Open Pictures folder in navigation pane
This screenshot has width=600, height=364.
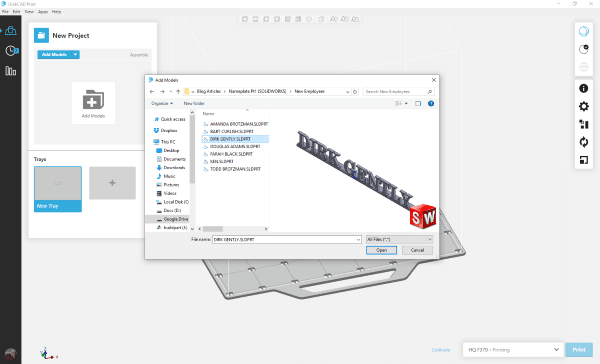point(168,184)
